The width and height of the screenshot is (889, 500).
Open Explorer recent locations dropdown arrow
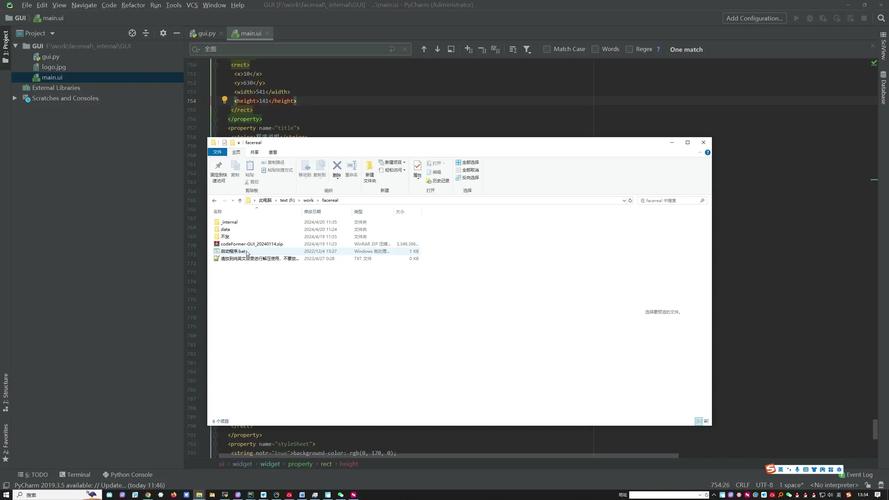click(232, 201)
